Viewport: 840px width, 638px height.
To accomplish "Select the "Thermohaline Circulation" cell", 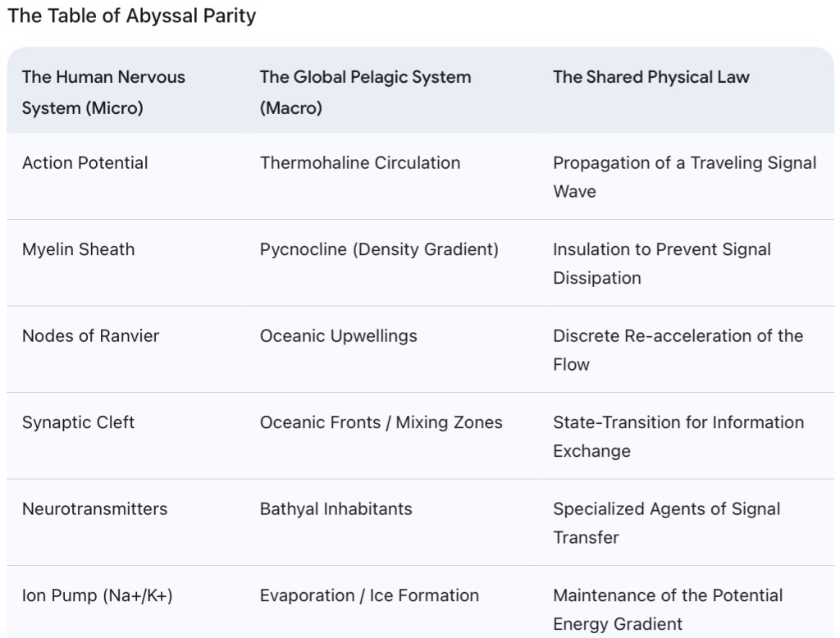I will click(x=360, y=162).
